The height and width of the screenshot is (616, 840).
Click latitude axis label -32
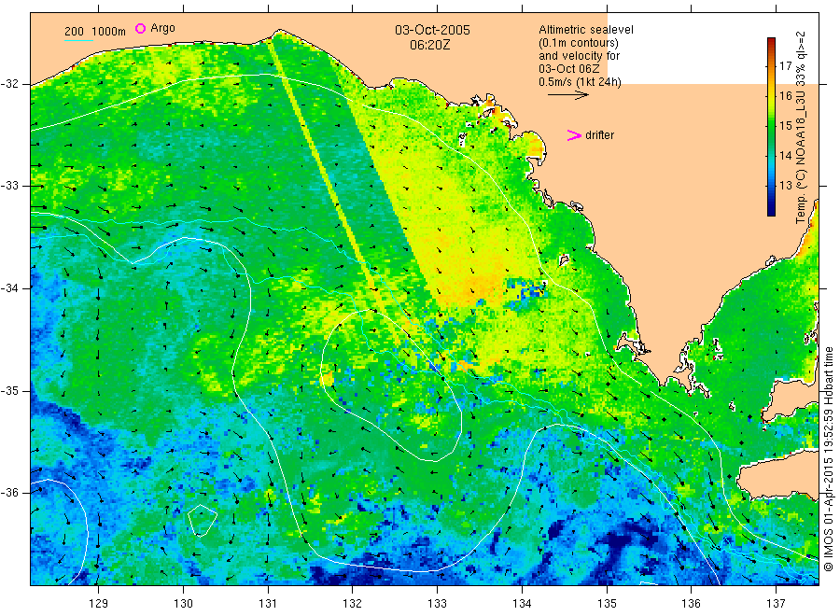(x=9, y=84)
